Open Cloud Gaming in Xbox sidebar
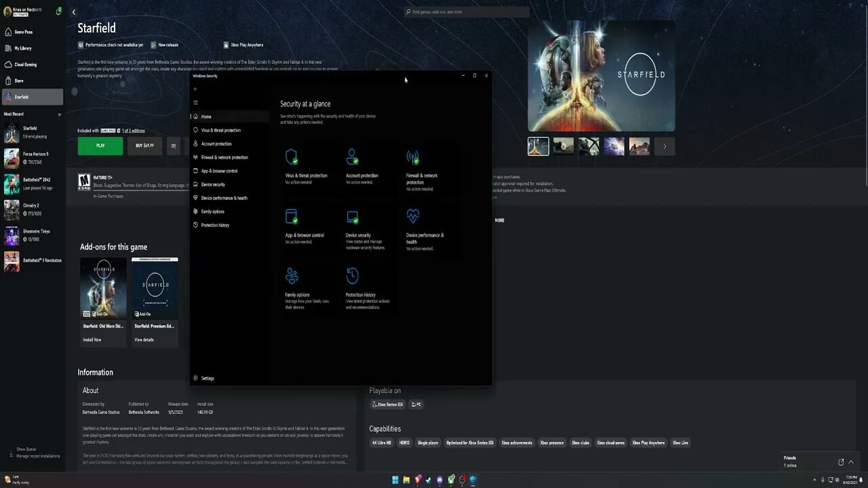 click(33, 64)
